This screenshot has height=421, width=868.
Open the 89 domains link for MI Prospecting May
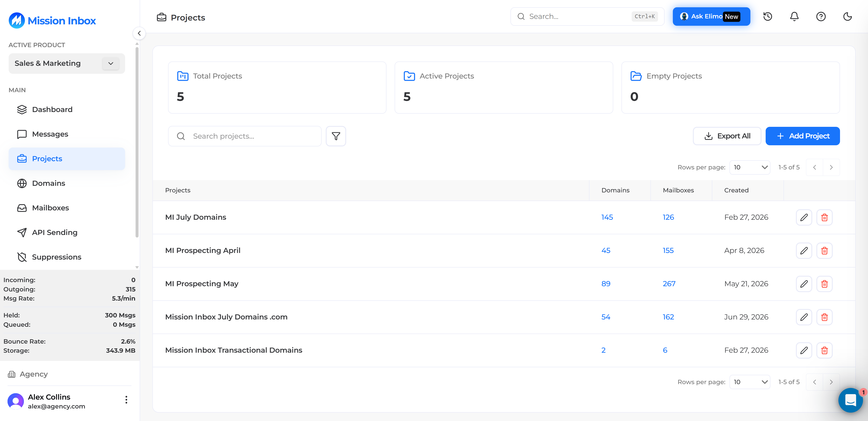point(606,284)
